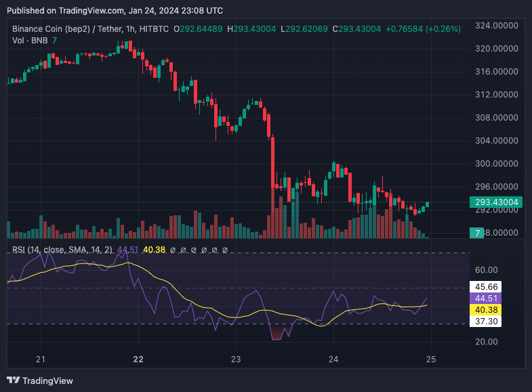532x392 pixels.
Task: Click the green 293.43004 current price label
Action: click(496, 202)
